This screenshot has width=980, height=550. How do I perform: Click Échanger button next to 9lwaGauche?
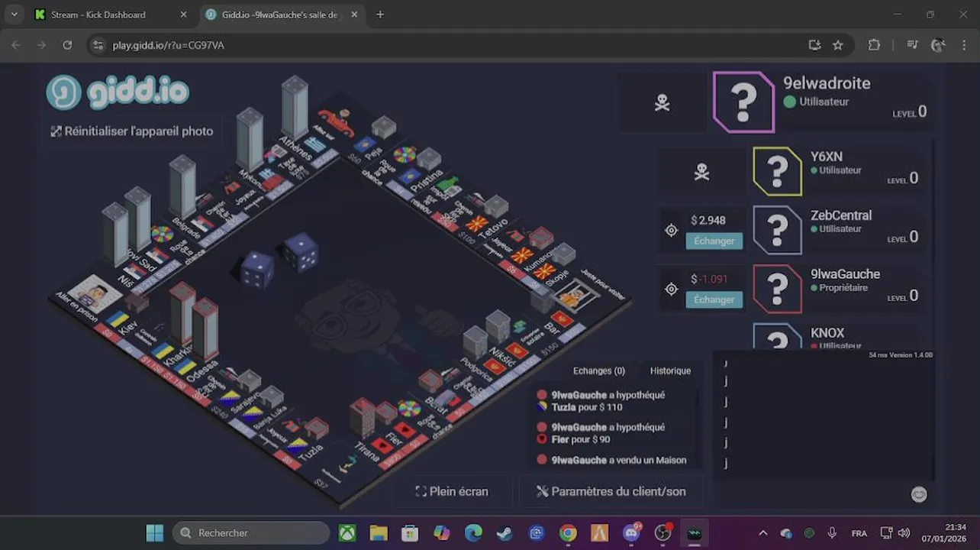point(714,299)
